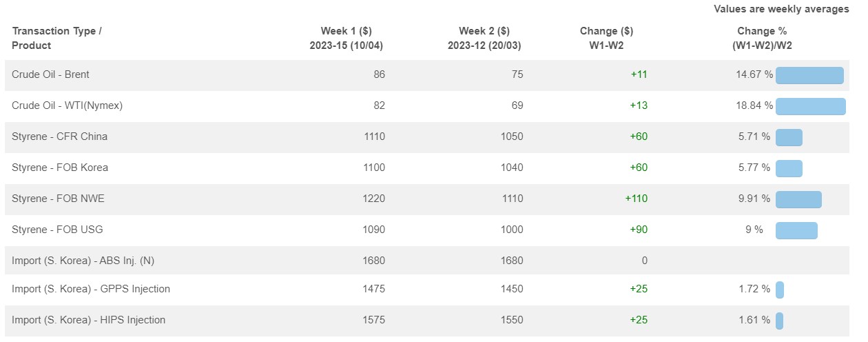Click the 9.91% bar for Styrene FOB NWE
Screen dimensions: 868x342
point(798,199)
